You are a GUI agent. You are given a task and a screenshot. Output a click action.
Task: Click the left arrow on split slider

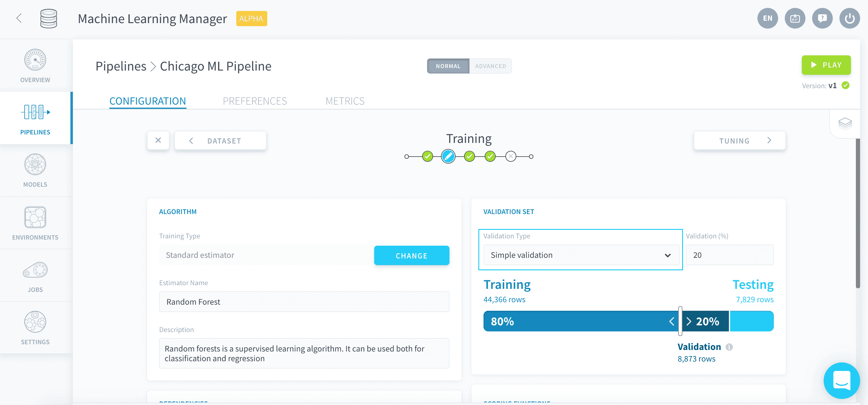coord(672,321)
